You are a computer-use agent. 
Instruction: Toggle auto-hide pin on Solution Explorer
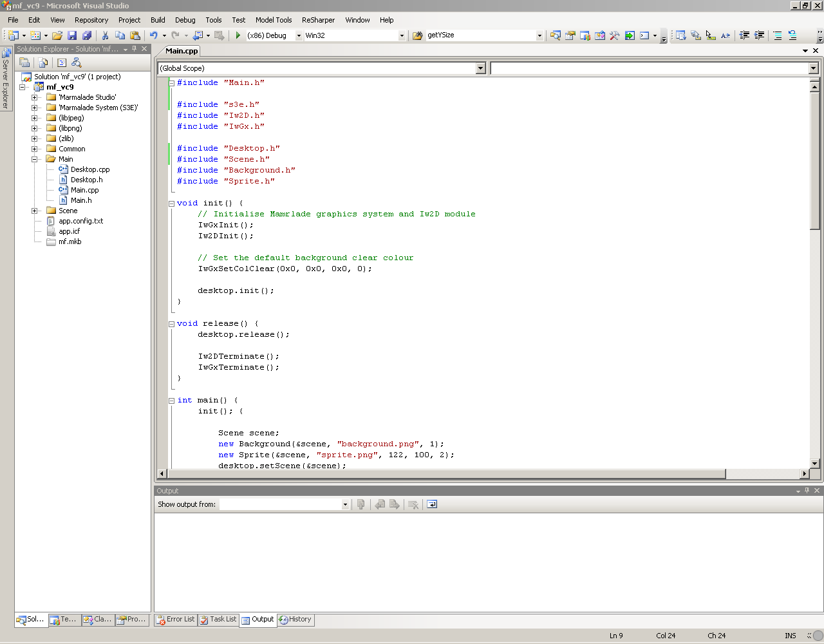click(x=135, y=49)
